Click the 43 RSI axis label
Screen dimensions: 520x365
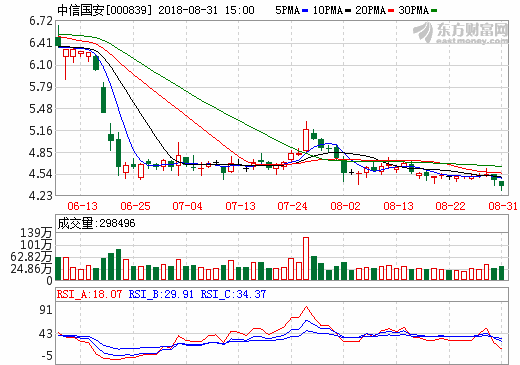(x=46, y=334)
